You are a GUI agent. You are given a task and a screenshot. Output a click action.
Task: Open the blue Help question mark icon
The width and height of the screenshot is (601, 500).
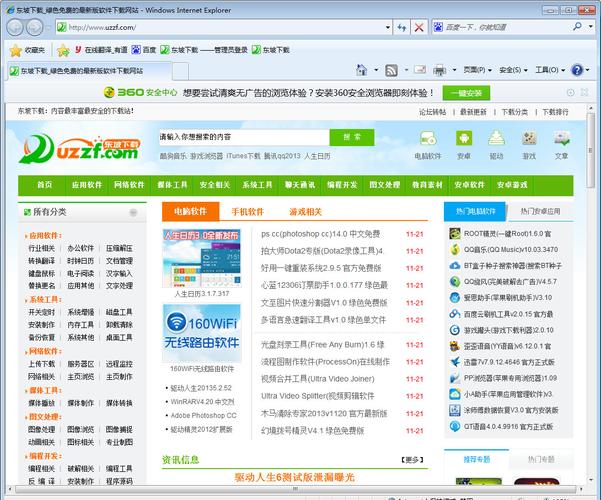577,70
